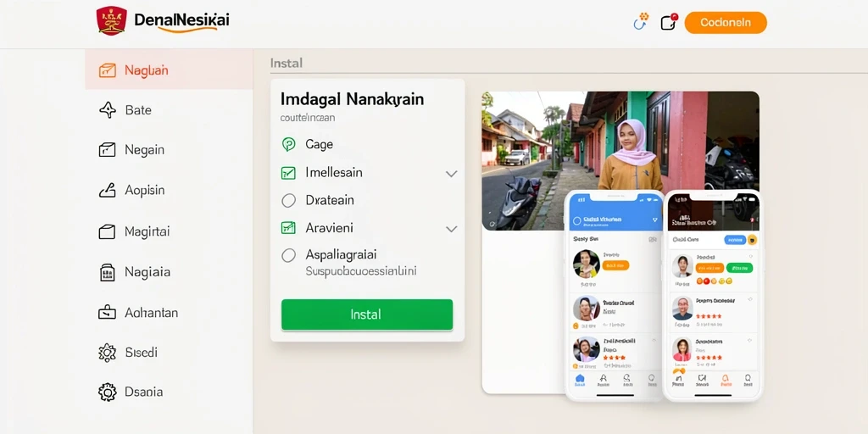868x434 pixels.
Task: Open notifications icon with red badge
Action: coord(669,21)
